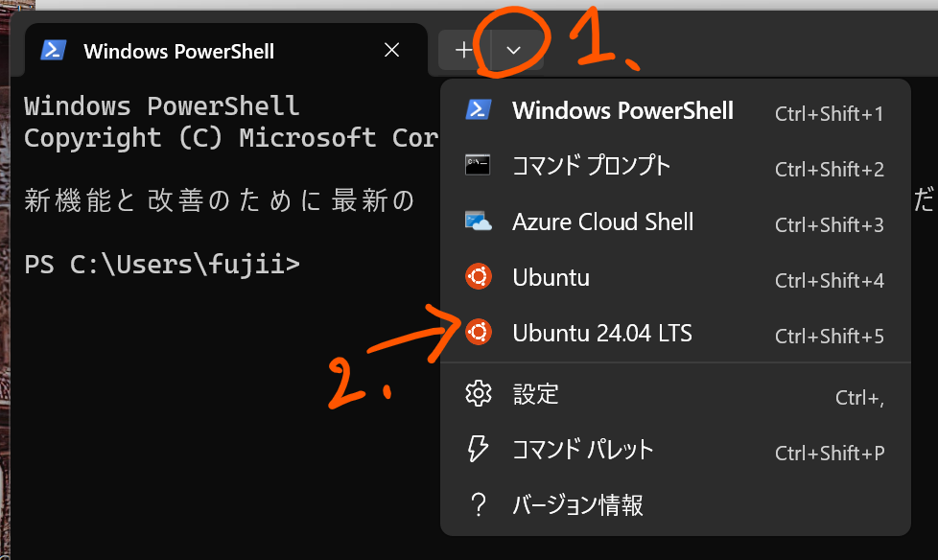Image resolution: width=938 pixels, height=560 pixels.
Task: Open the new tab dropdown chevron
Action: [515, 50]
